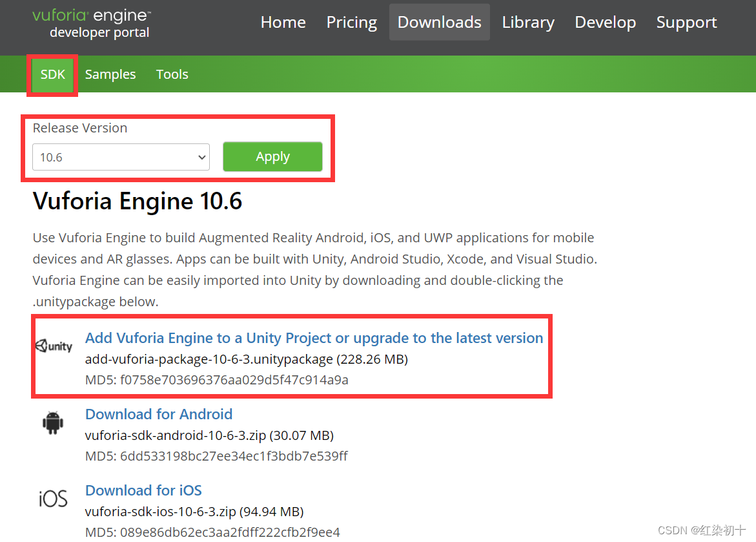Click the Android robot icon
The width and height of the screenshot is (756, 542).
click(52, 422)
